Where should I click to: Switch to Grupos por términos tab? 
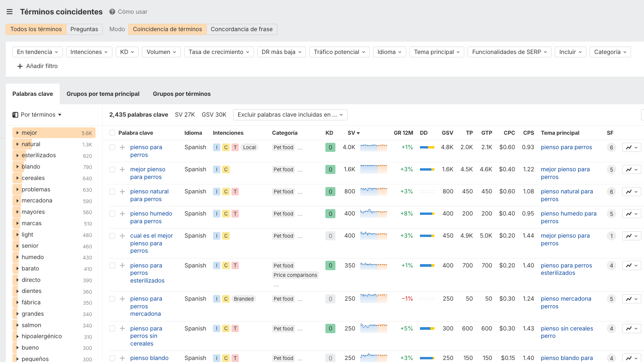[182, 94]
